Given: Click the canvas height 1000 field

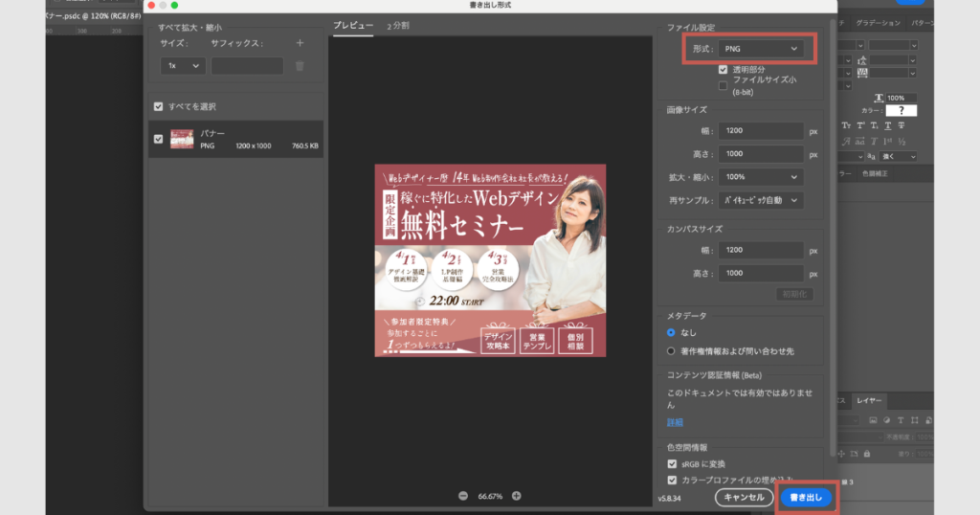Looking at the screenshot, I should click(x=761, y=273).
